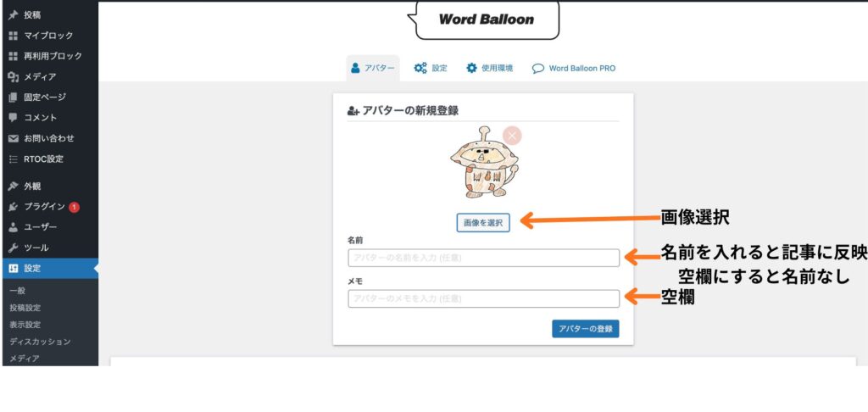Click the メディア library icon in sidebar
Image resolution: width=868 pixels, height=412 pixels.
(x=13, y=77)
